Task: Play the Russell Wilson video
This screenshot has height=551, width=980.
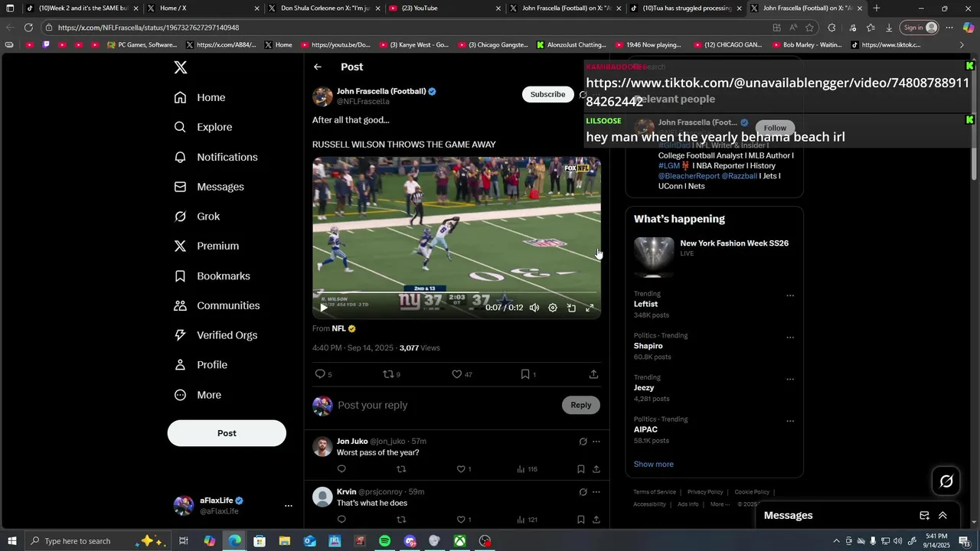Action: click(x=323, y=308)
